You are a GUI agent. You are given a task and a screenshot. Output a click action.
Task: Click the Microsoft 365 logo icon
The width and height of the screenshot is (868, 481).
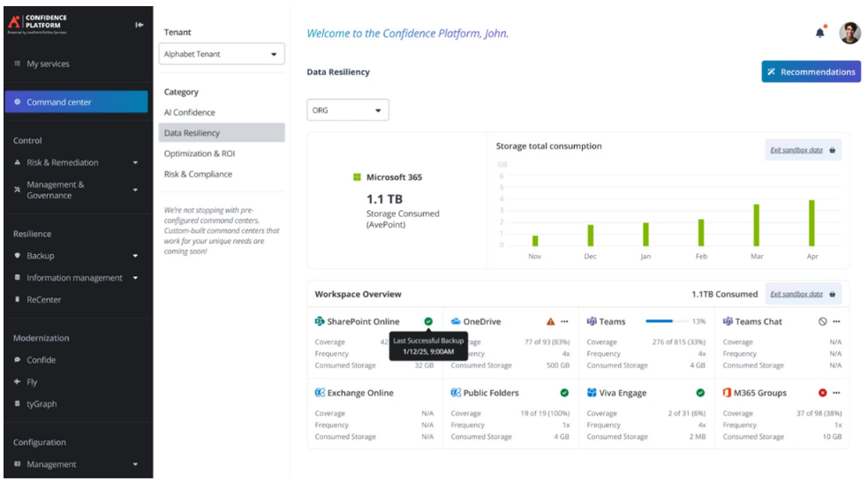(x=357, y=177)
